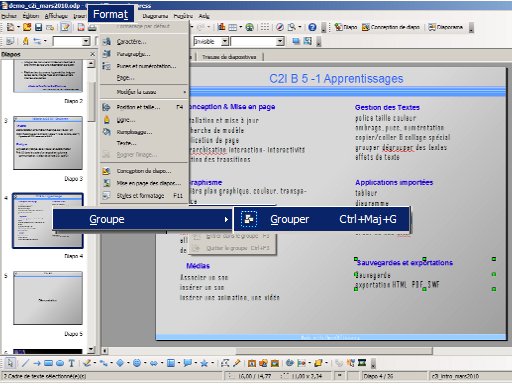
Task: Open the Fichier menu
Action: pos(9,16)
